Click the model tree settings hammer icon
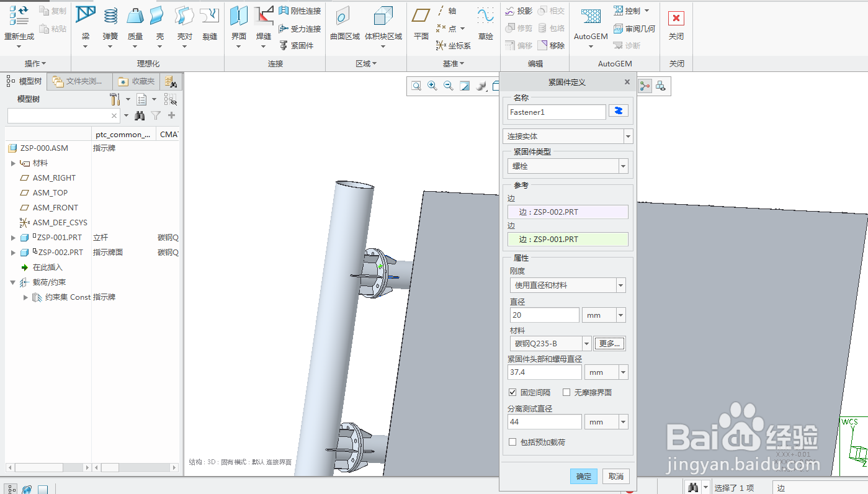The height and width of the screenshot is (494, 868). pos(115,99)
